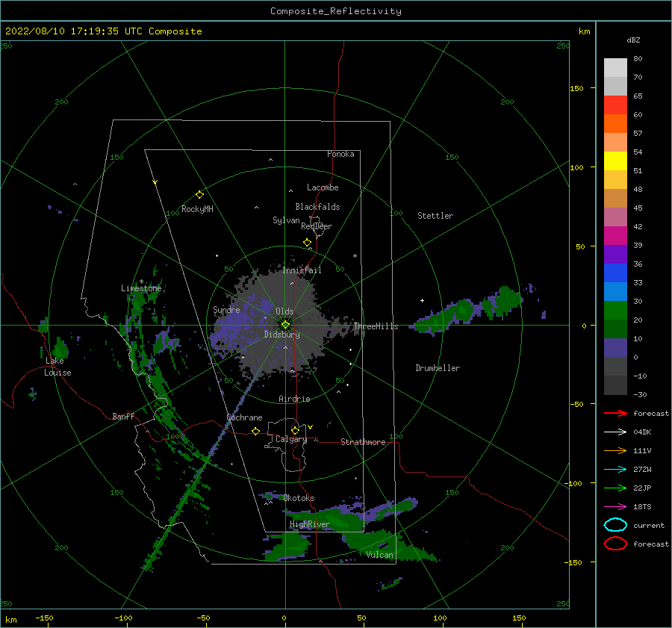The width and height of the screenshot is (672, 628).
Task: Click the Banff label
Action: click(x=123, y=416)
